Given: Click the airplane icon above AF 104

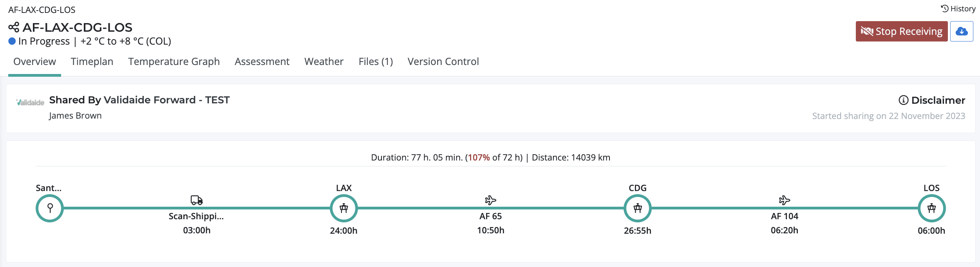Looking at the screenshot, I should pos(784,200).
